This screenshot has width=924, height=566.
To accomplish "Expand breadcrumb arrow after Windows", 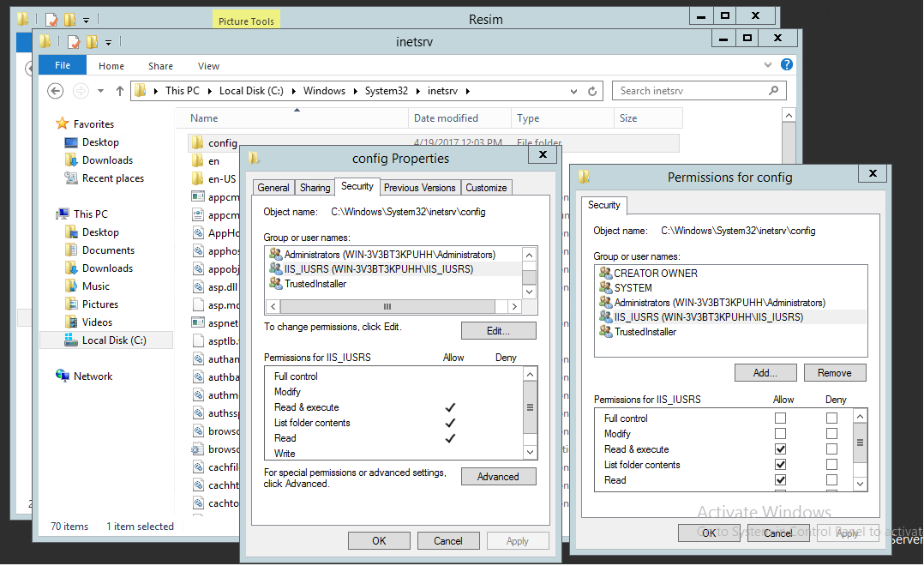I will coord(356,91).
